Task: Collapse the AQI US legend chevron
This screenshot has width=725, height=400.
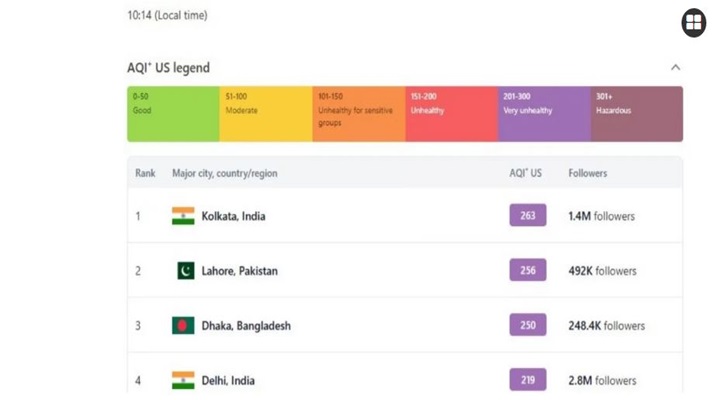Action: [x=676, y=68]
